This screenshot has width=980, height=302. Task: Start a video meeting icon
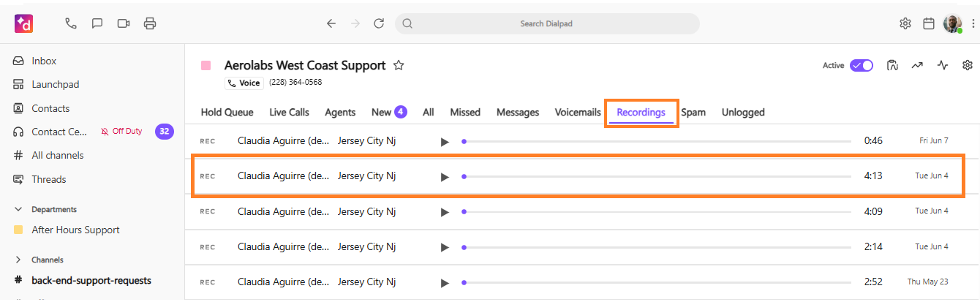[x=123, y=23]
